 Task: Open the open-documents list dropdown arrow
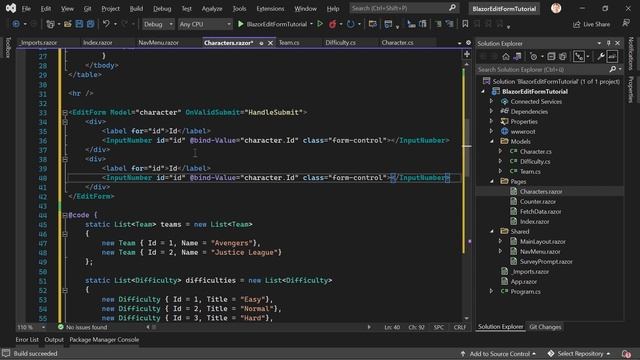459,43
